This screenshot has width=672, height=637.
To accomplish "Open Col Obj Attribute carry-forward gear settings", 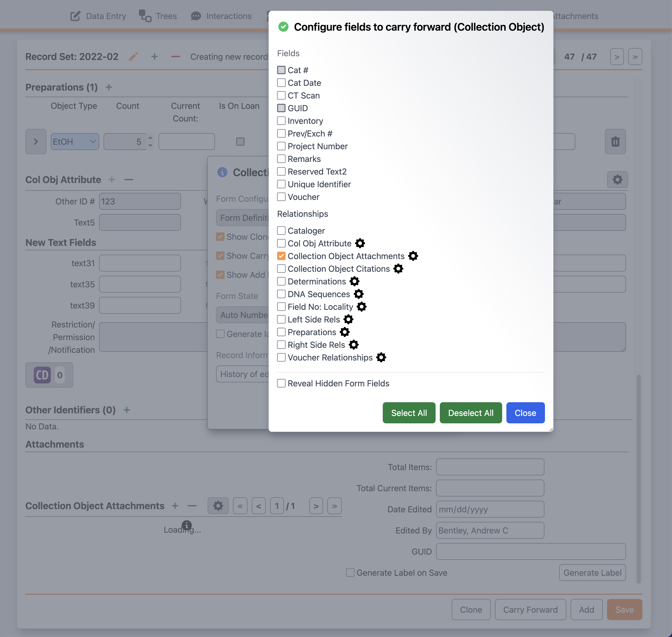I will click(x=360, y=243).
